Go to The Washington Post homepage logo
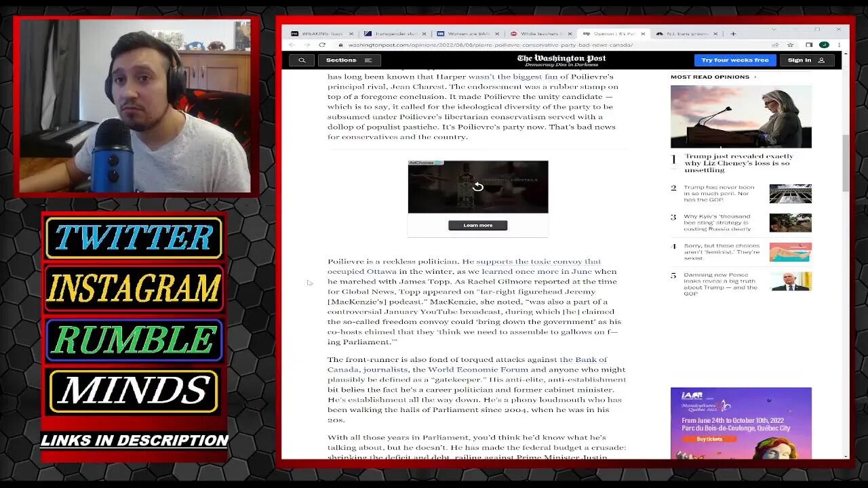Screen dimensions: 868x488 [561, 60]
